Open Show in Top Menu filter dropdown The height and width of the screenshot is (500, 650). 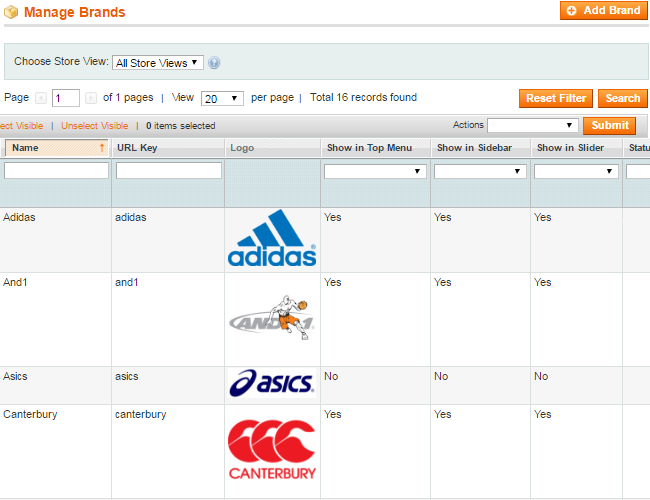coord(375,171)
